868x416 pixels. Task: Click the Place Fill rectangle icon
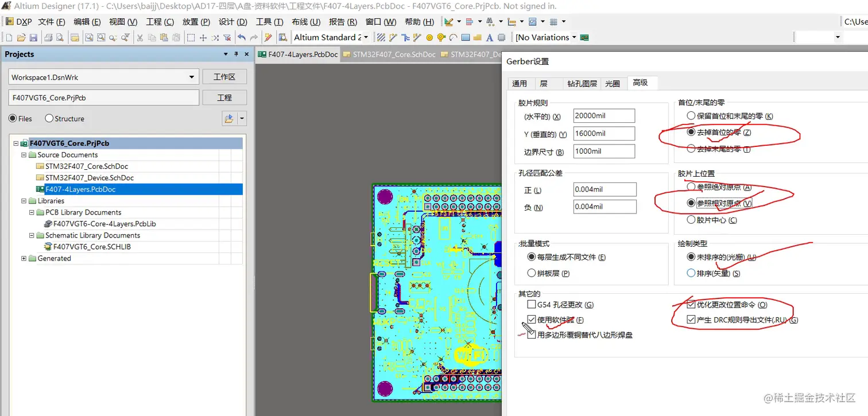[x=466, y=37]
